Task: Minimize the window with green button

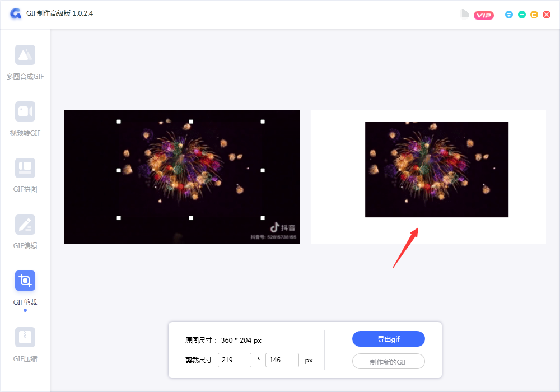Action: pos(522,15)
